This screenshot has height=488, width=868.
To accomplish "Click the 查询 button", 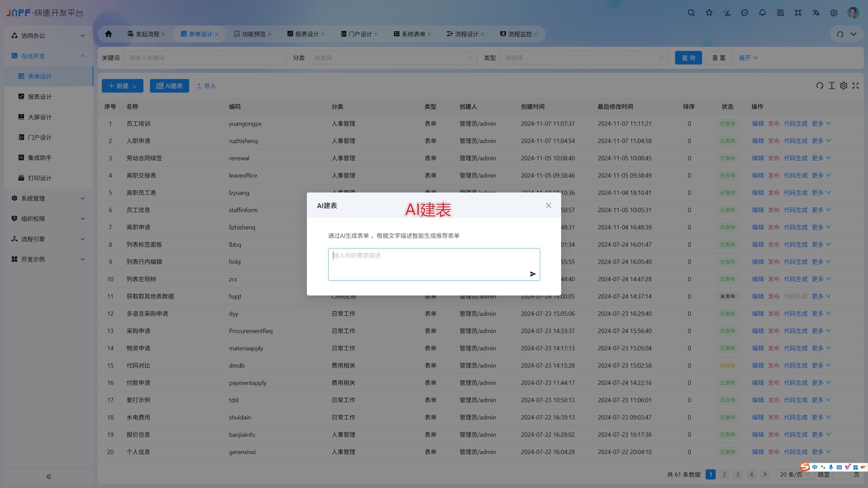I will (688, 58).
